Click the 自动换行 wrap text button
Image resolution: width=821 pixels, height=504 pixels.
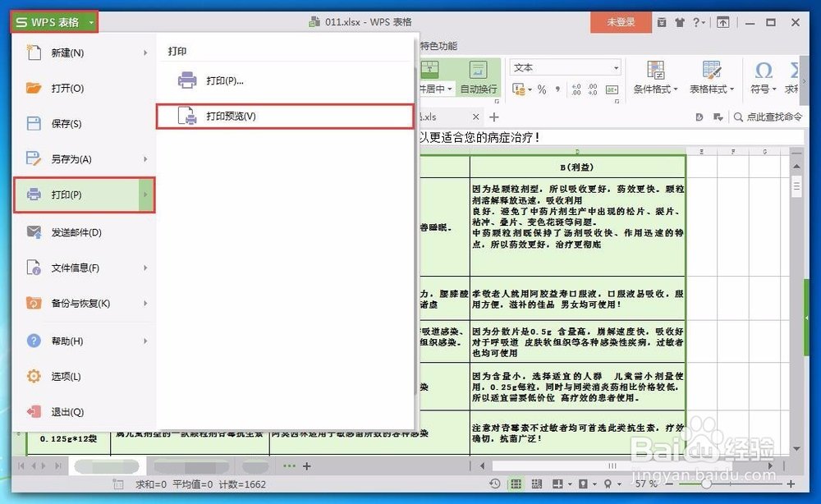pos(479,77)
